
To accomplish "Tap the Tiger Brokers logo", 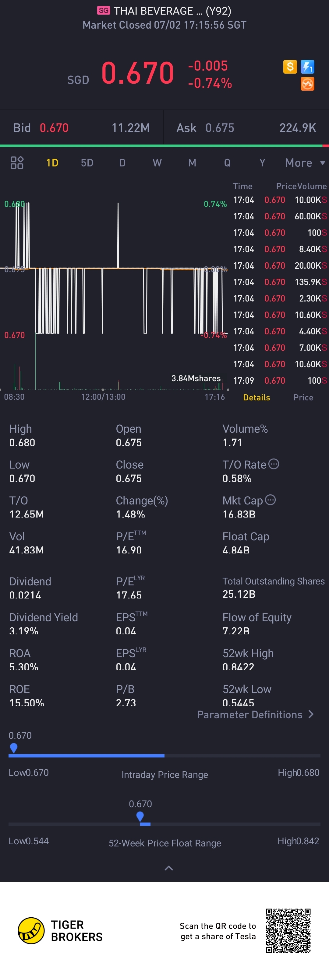I will pyautogui.click(x=31, y=930).
